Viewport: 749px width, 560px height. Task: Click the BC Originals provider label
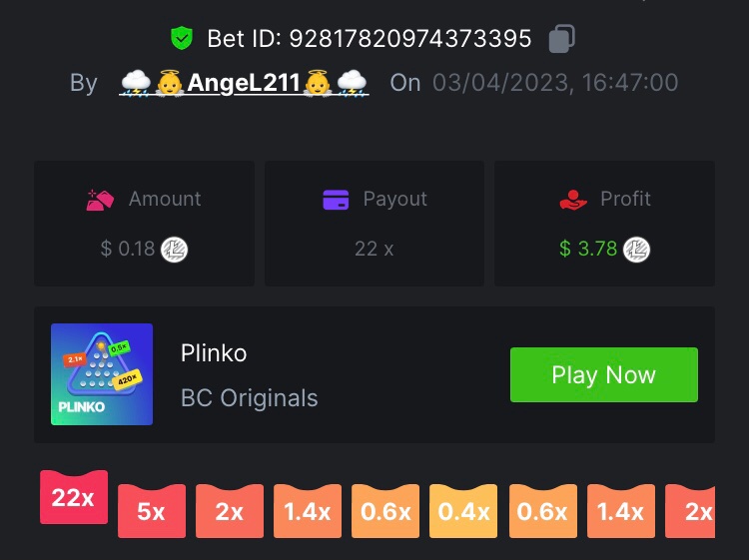250,397
